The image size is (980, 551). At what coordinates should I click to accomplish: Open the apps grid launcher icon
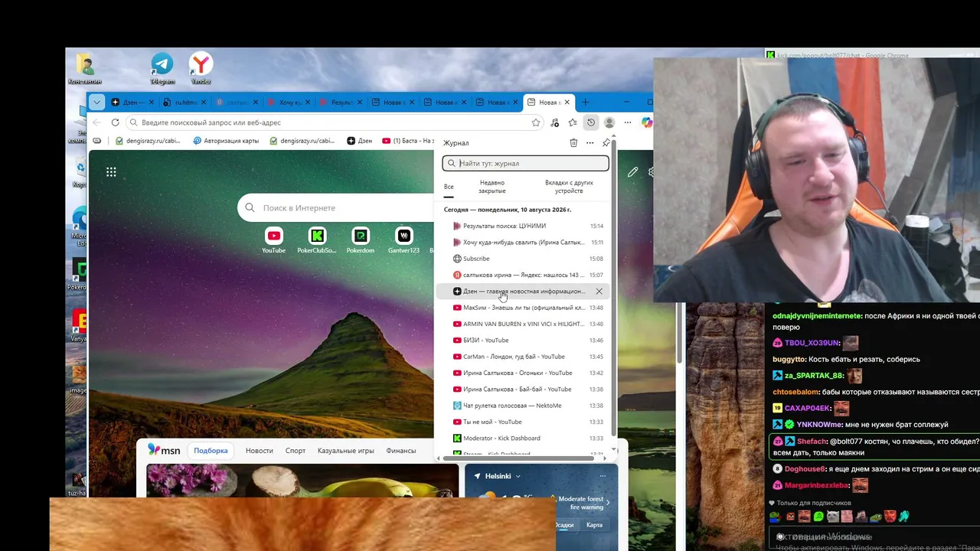click(x=111, y=172)
